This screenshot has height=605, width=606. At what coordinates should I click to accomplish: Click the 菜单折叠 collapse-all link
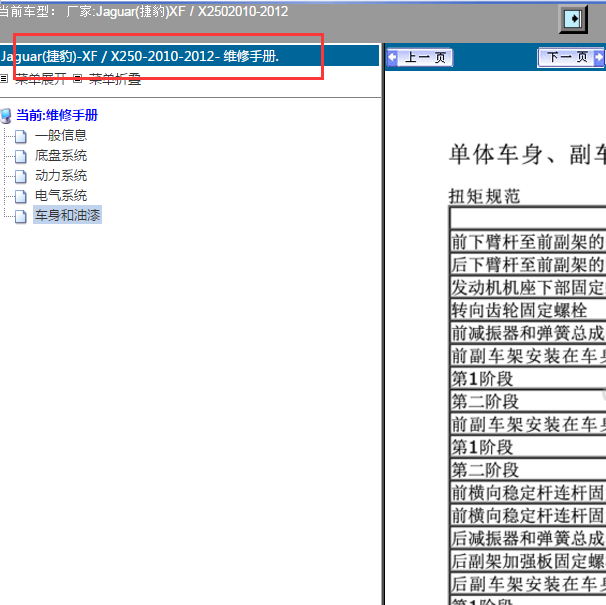pos(115,79)
